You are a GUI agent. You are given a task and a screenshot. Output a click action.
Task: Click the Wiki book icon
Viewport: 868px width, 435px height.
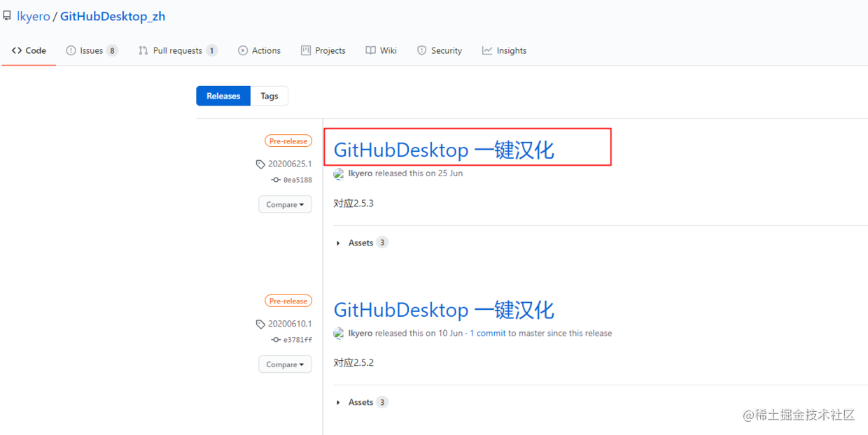pos(370,50)
